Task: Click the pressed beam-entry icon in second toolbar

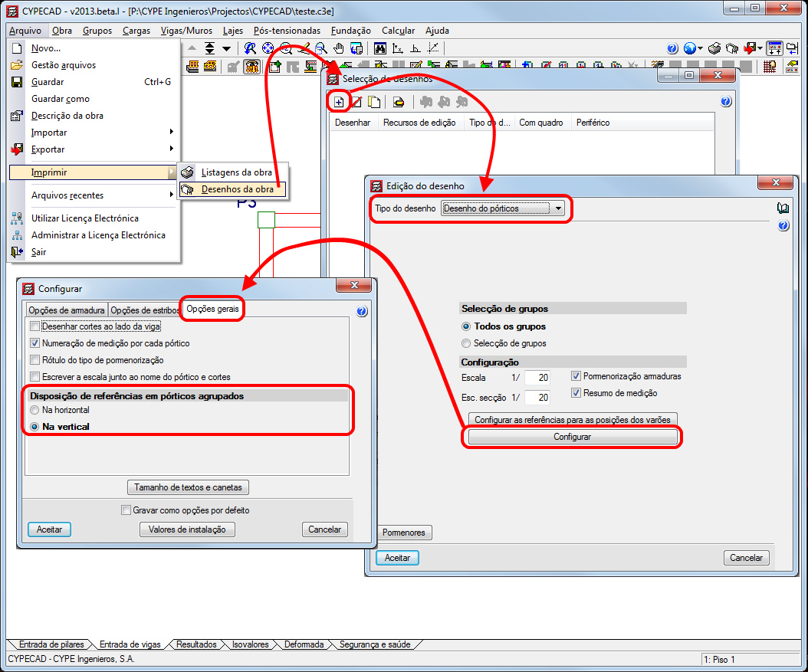Action: point(252,67)
